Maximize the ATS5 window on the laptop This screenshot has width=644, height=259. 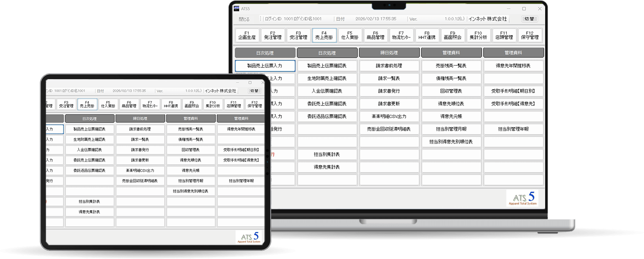click(524, 9)
